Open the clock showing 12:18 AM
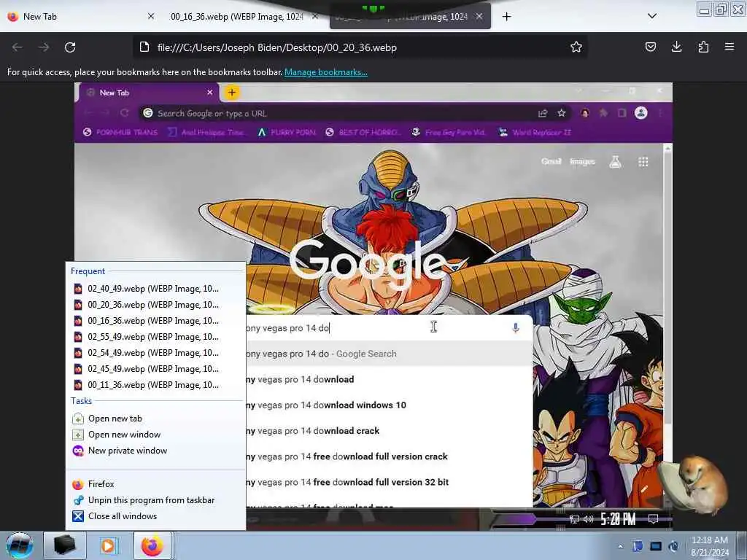Viewport: 747px width, 560px height. [x=710, y=545]
